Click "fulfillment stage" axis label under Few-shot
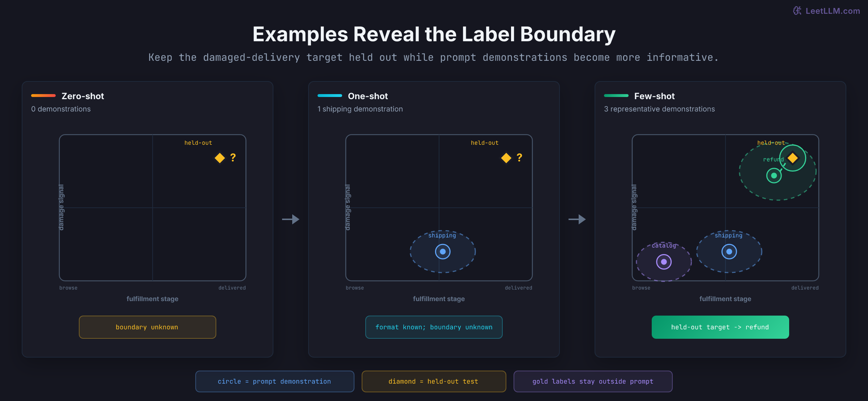 point(725,299)
